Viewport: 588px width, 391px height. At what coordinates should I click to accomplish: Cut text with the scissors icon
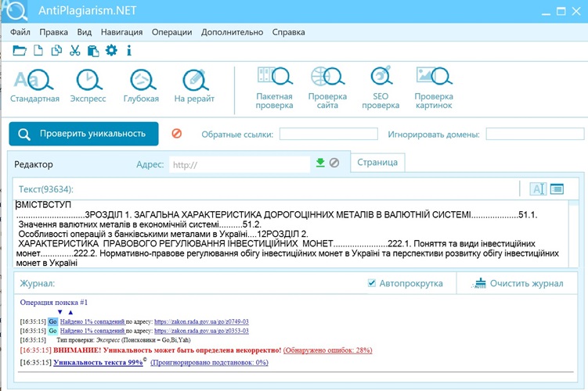74,50
